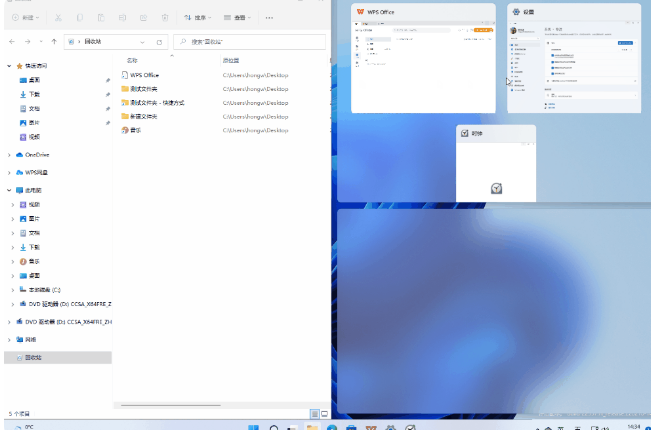
Task: Open the more options ellipsis menu
Action: [x=270, y=18]
